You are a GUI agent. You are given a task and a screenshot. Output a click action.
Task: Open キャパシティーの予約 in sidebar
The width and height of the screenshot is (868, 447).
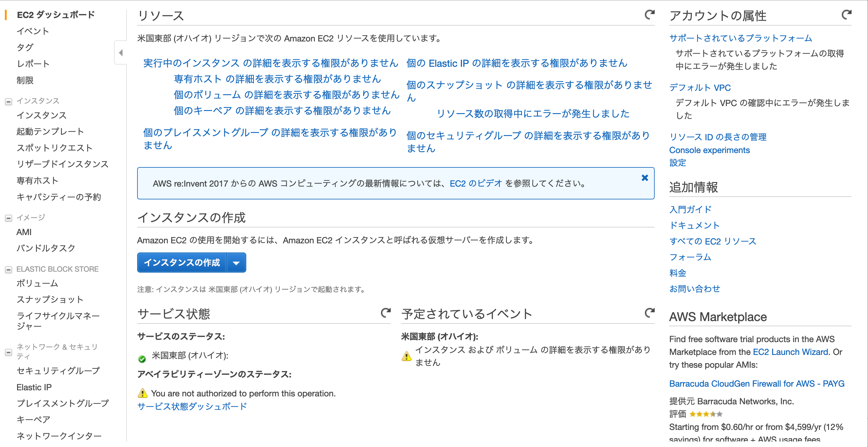59,197
